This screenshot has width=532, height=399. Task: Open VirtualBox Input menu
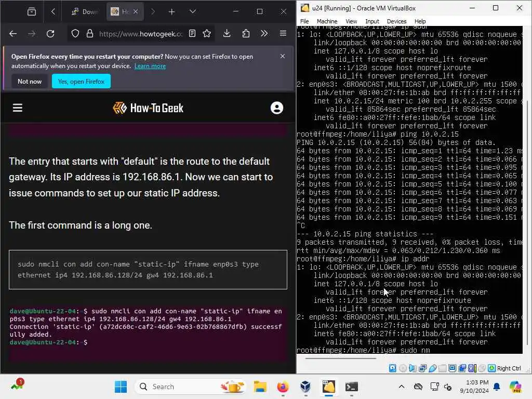[372, 21]
